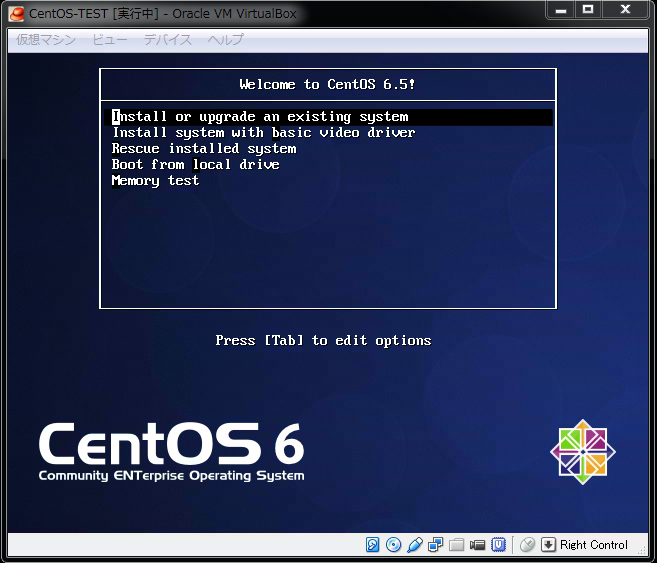Click the Press [Tab] to edit options text
The height and width of the screenshot is (563, 657).
323,341
